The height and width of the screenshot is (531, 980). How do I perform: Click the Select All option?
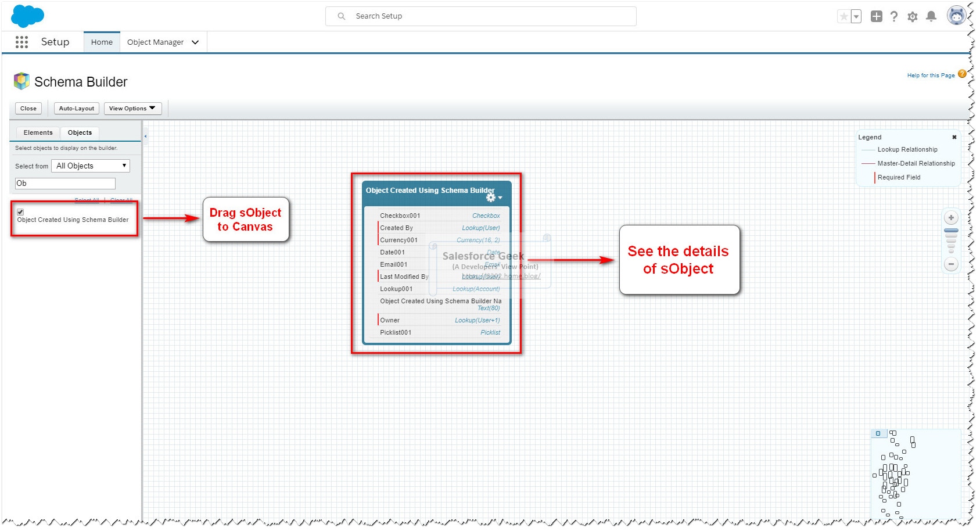[86, 200]
